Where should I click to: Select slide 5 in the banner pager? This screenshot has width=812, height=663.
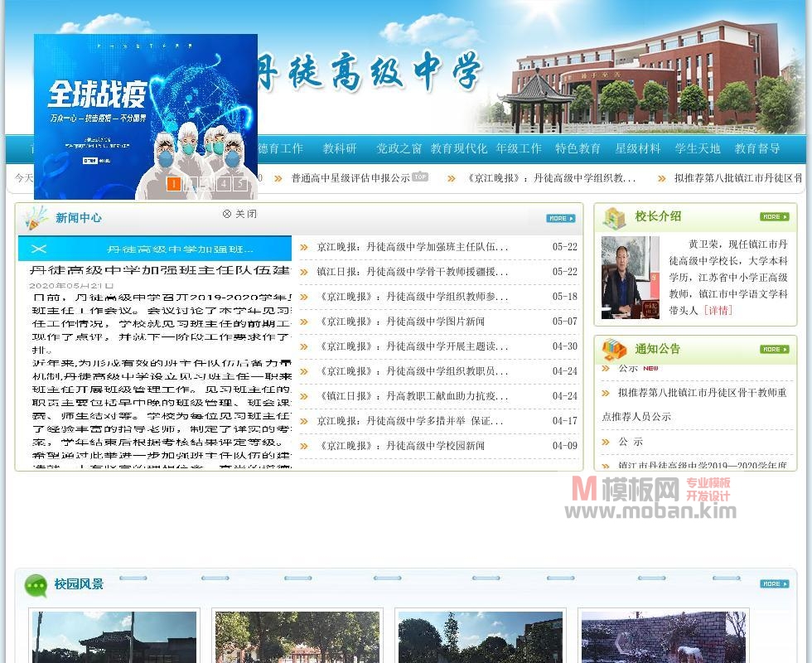pyautogui.click(x=240, y=183)
